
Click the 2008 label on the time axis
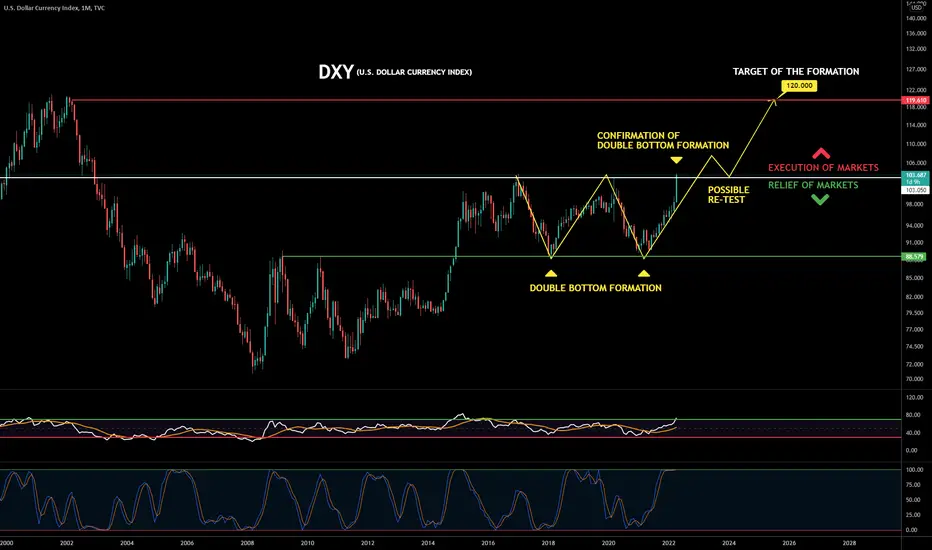(x=247, y=543)
